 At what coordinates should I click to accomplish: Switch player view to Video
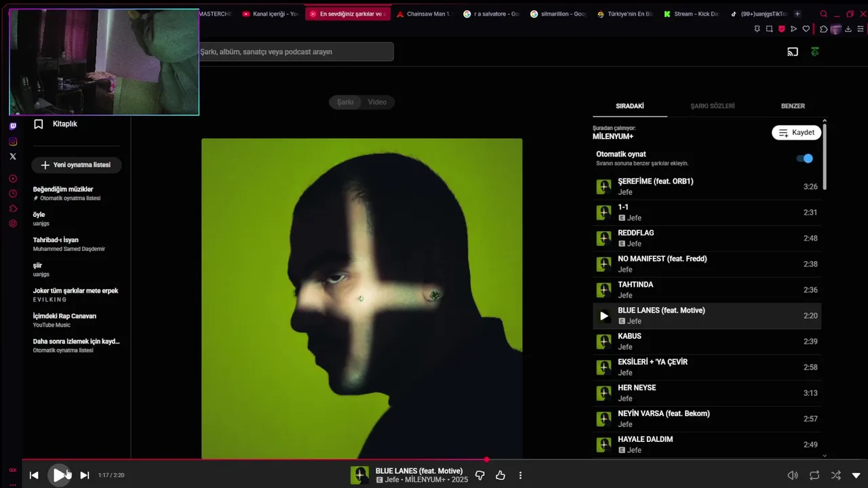click(377, 102)
